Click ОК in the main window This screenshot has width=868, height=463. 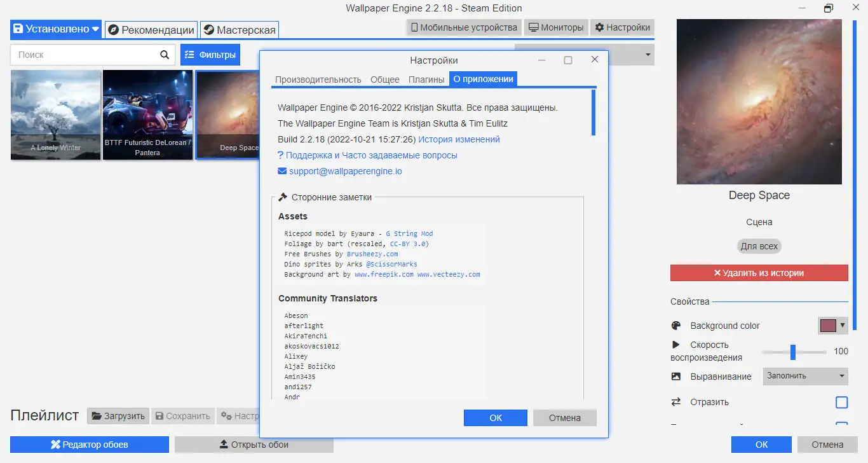point(761,445)
